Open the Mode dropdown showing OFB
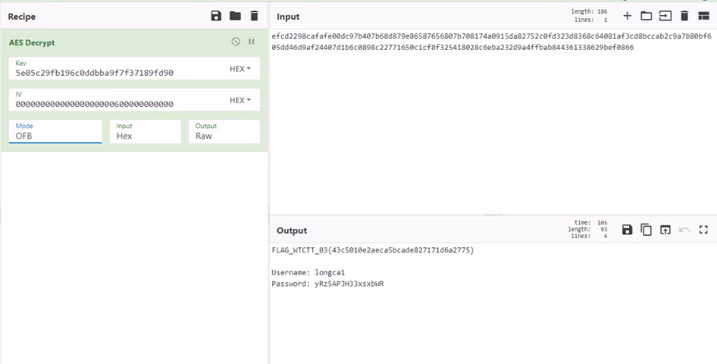 pos(55,132)
